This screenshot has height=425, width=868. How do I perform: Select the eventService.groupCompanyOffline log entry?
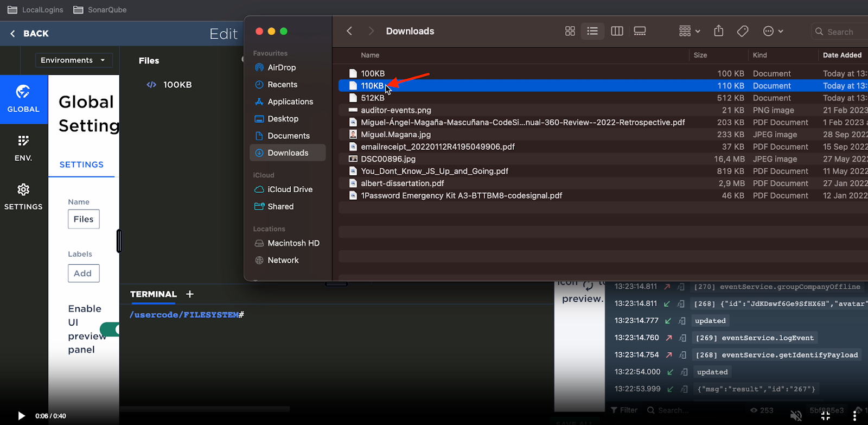[x=777, y=287]
